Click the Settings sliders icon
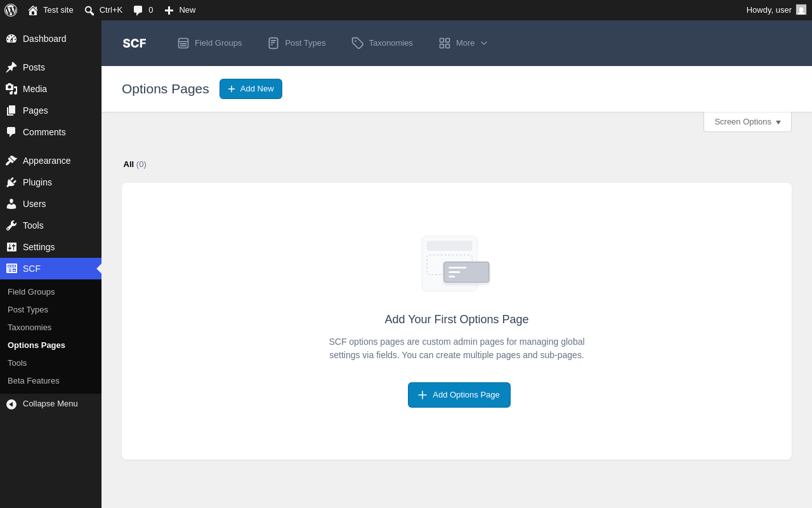The image size is (812, 508). pyautogui.click(x=11, y=247)
